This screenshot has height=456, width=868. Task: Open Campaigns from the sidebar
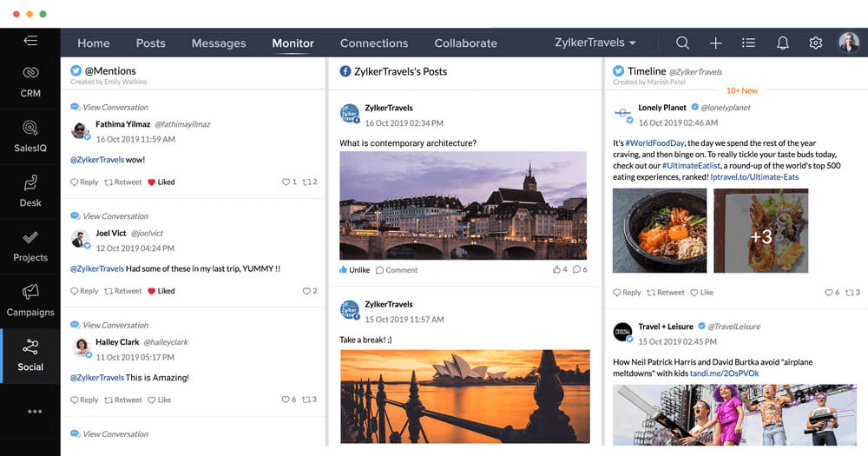30,301
